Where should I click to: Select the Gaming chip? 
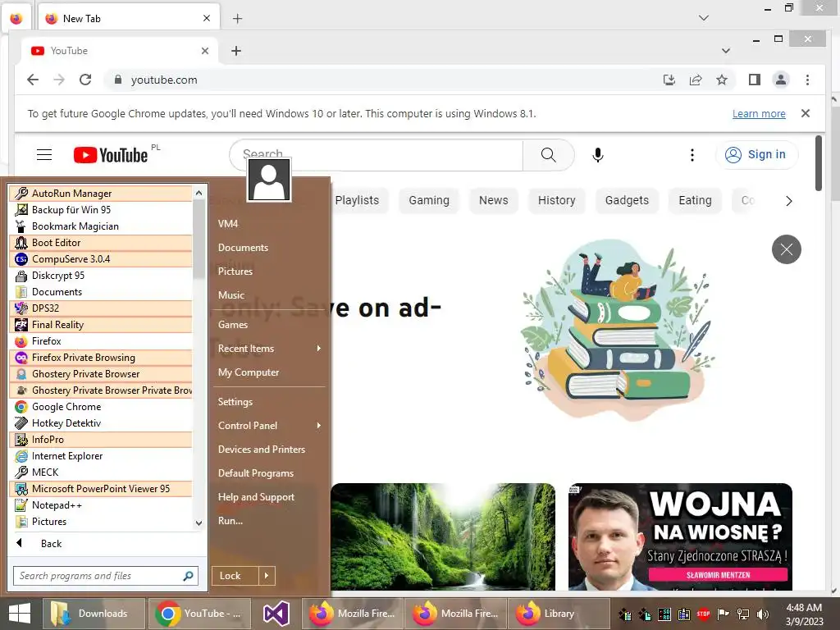coord(429,200)
